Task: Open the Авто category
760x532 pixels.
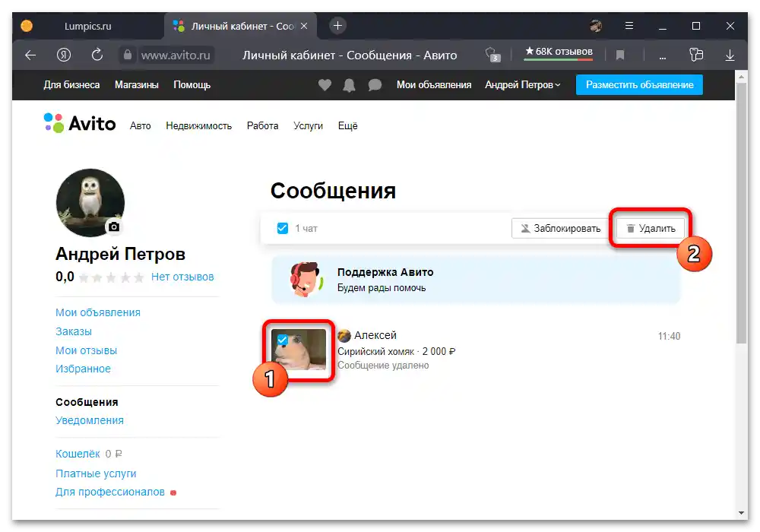Action: click(140, 126)
